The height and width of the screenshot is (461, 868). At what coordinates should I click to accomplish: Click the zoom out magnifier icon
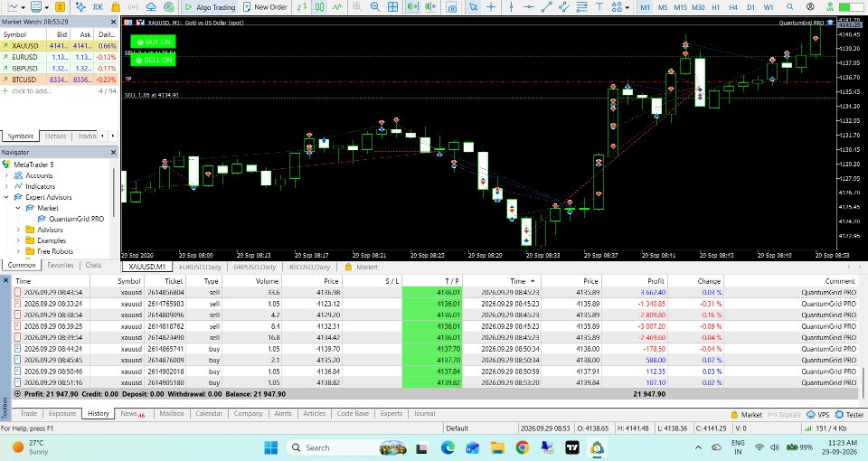click(x=374, y=7)
